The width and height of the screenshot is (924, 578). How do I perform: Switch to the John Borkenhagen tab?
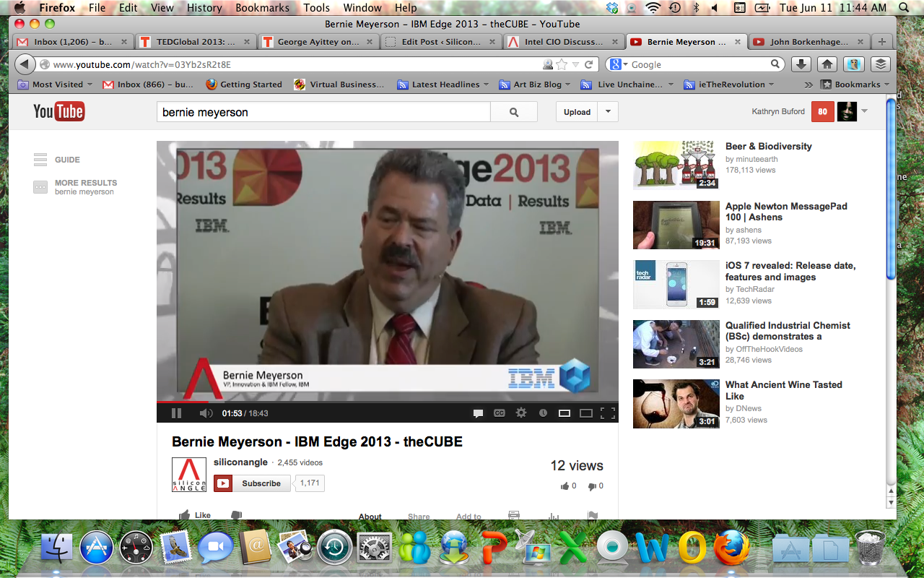tap(808, 42)
